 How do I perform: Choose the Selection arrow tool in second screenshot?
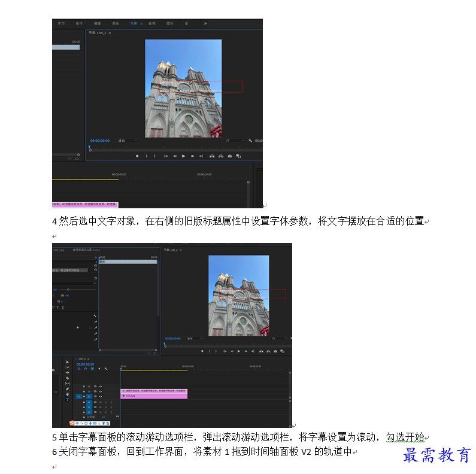(68, 362)
